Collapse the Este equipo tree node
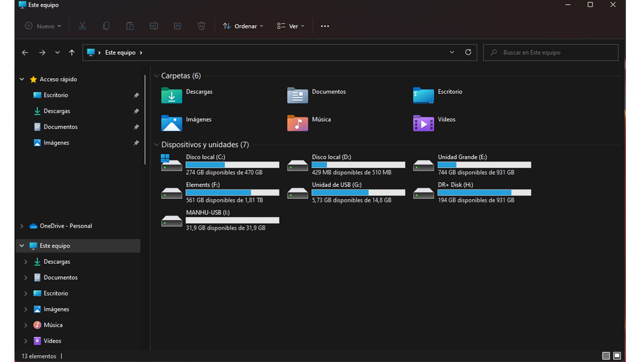Viewport: 644px width, 362px height. pos(22,246)
